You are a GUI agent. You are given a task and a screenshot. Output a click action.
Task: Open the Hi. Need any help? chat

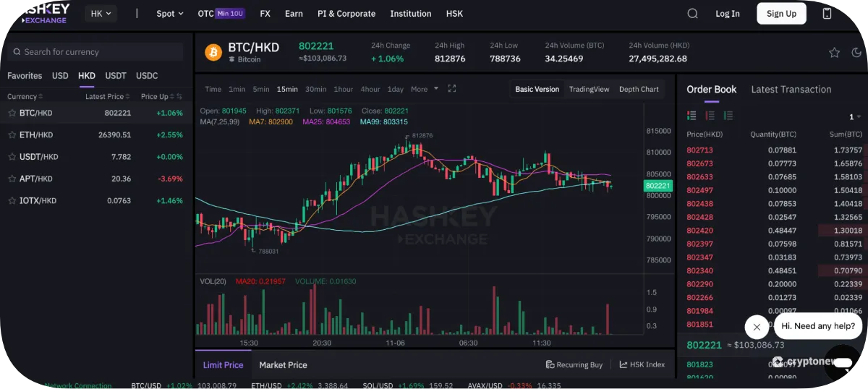click(x=818, y=326)
